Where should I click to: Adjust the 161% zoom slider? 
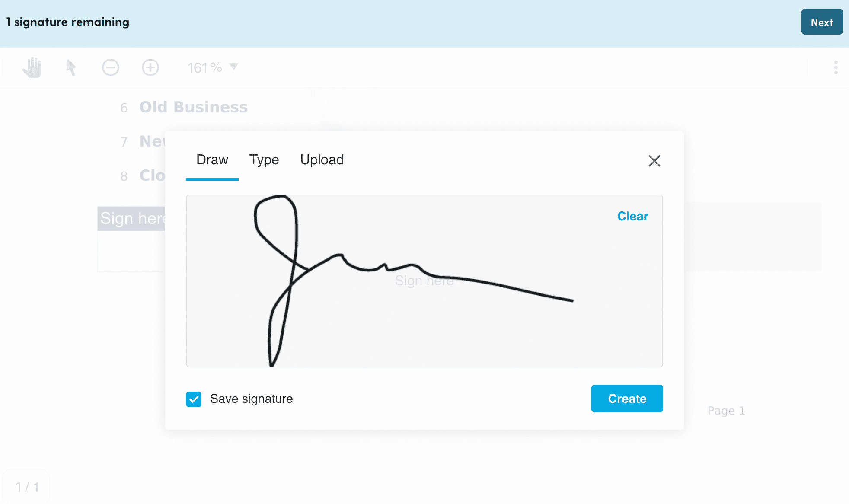click(213, 67)
